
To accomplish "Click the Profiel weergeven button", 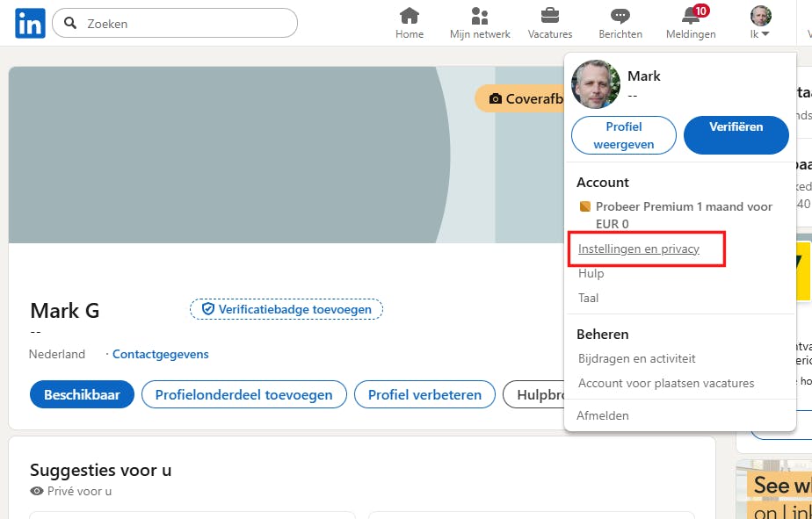I will [624, 135].
